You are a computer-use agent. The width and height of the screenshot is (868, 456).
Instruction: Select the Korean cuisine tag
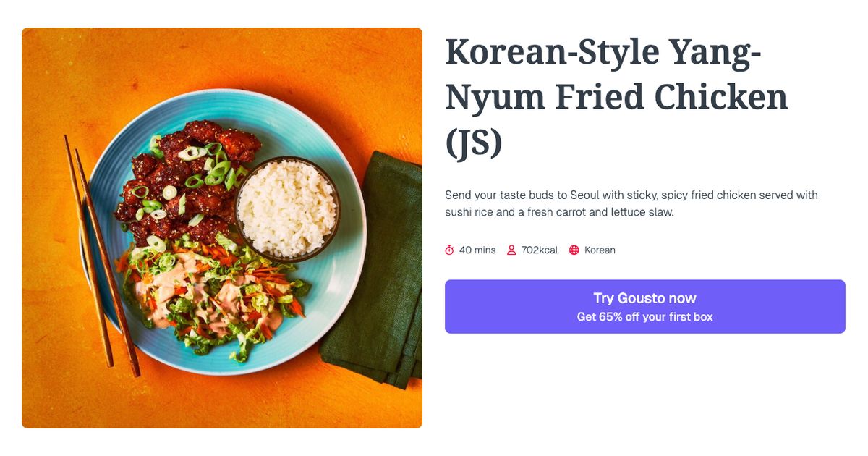[x=599, y=250]
